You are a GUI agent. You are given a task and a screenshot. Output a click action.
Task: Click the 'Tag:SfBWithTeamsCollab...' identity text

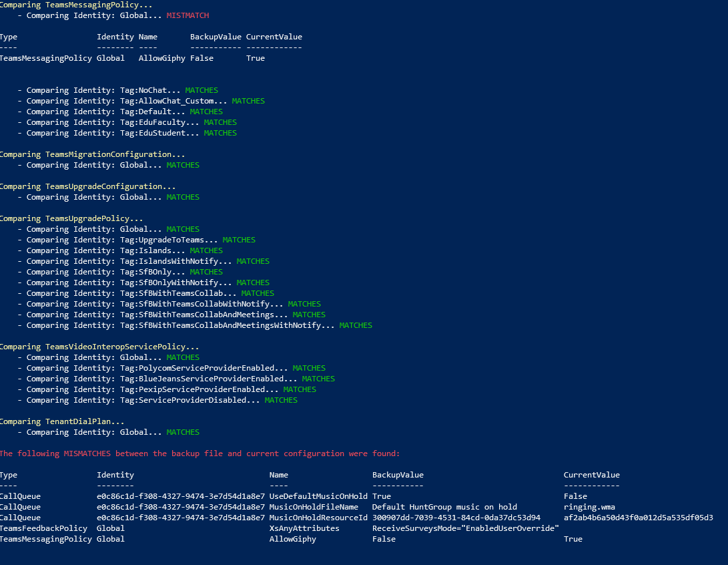[178, 293]
